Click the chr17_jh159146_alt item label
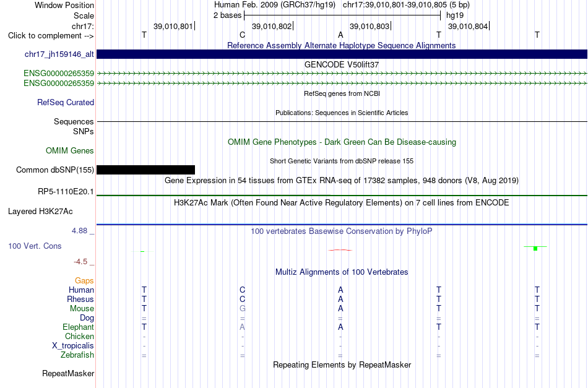 [x=59, y=54]
